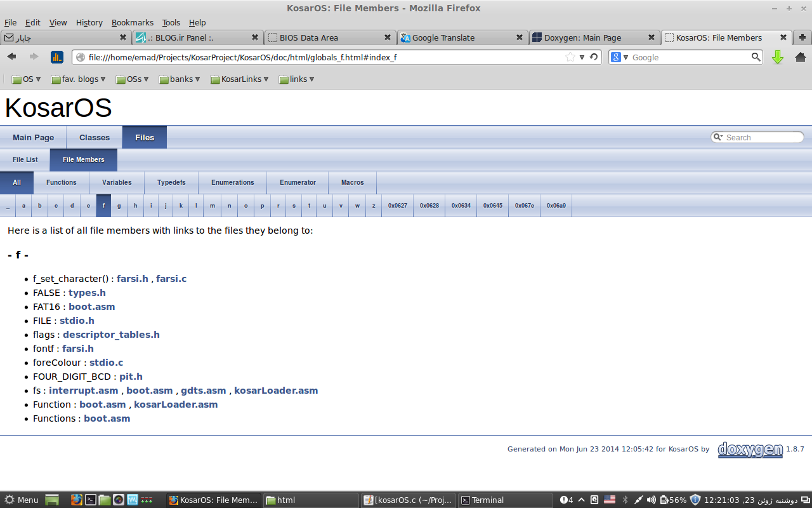
Task: Open the types.h link for FALSE
Action: [87, 293]
